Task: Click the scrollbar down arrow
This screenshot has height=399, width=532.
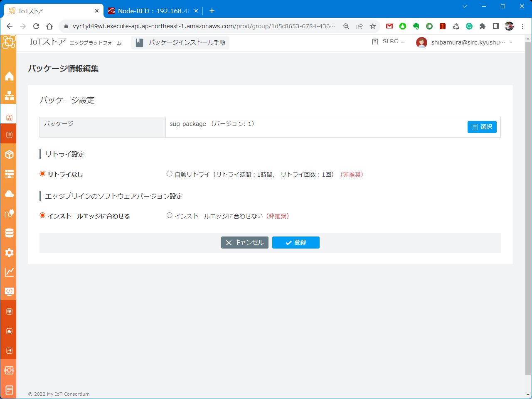Action: tap(528, 394)
